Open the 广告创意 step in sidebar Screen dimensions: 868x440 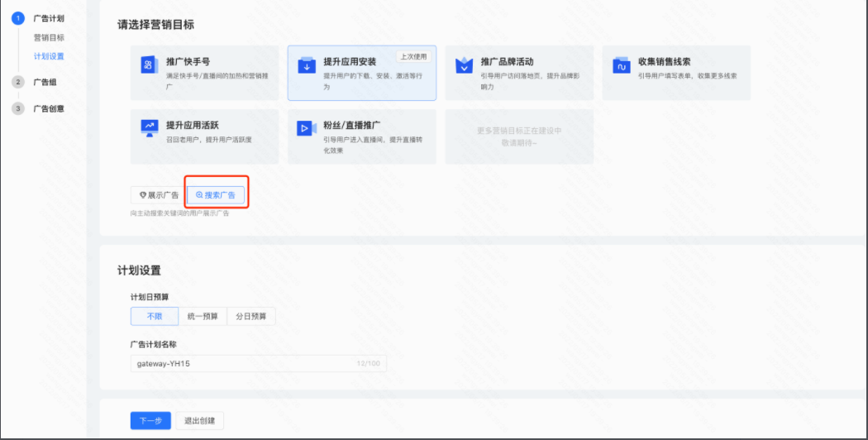(49, 108)
